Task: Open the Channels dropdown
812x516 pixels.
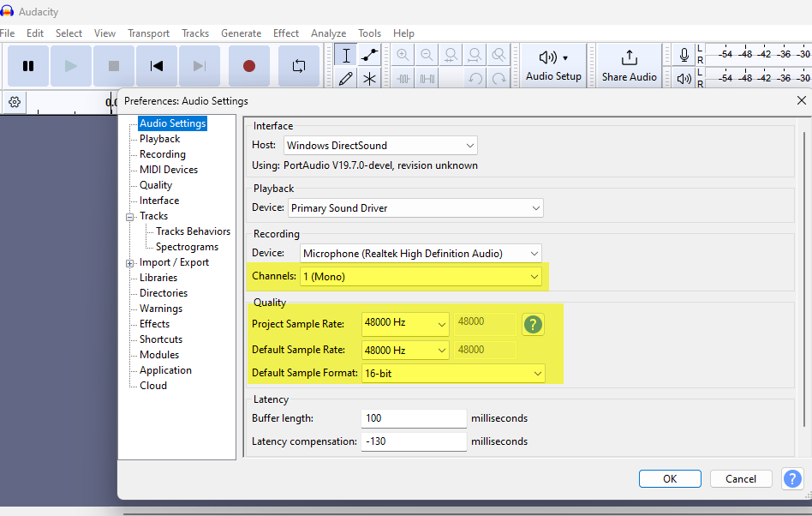Action: pos(421,277)
